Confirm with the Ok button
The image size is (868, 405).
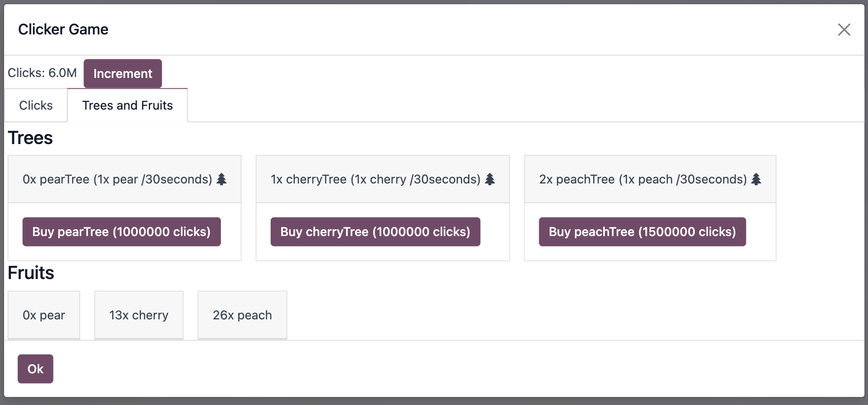(x=35, y=369)
